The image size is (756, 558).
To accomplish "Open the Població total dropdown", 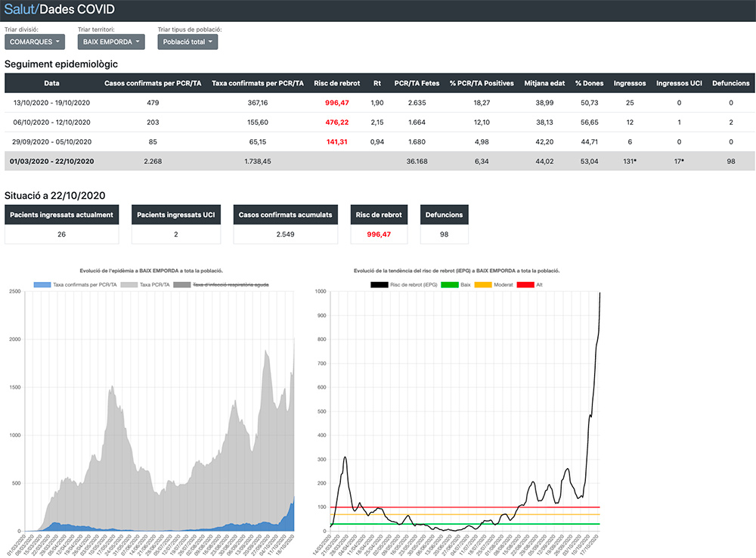I will [x=187, y=42].
